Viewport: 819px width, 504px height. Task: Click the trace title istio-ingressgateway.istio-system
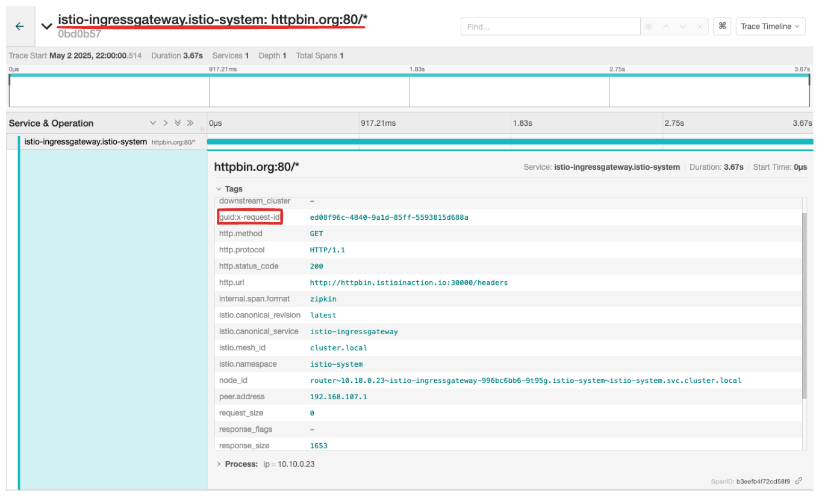(x=213, y=19)
